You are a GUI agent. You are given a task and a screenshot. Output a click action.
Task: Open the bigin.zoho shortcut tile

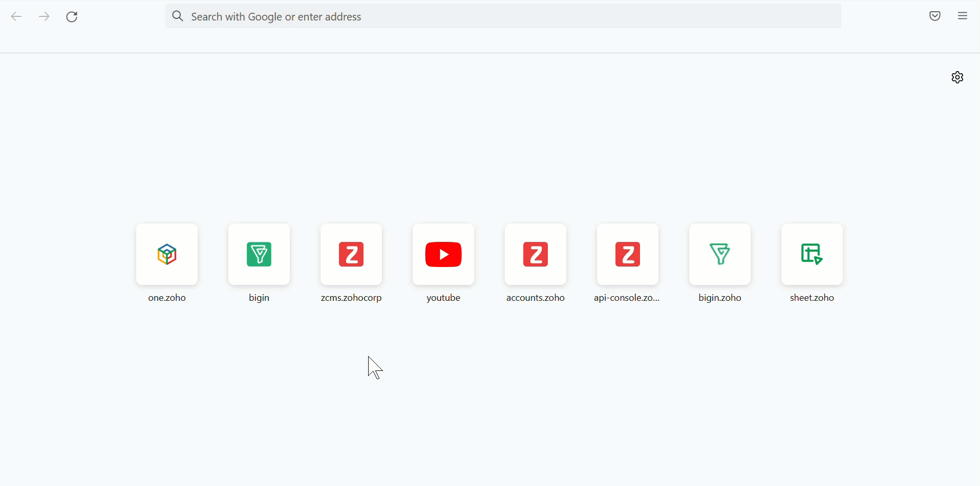(720, 254)
